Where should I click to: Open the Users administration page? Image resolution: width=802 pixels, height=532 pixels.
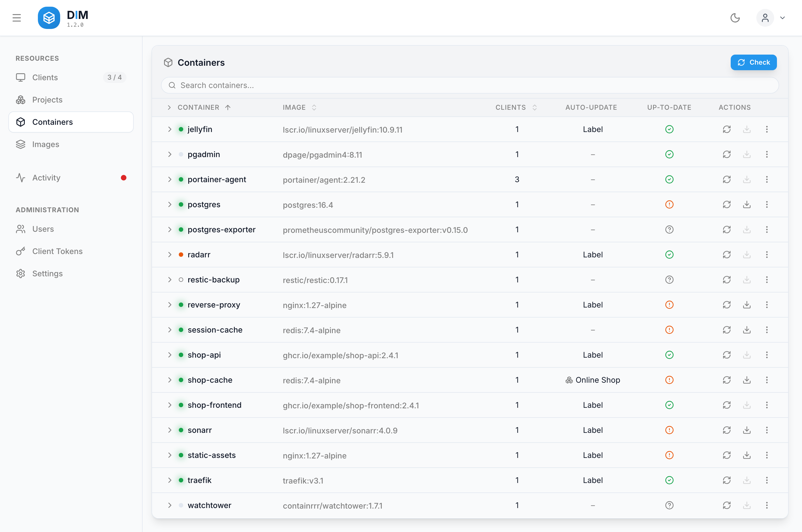tap(71, 229)
